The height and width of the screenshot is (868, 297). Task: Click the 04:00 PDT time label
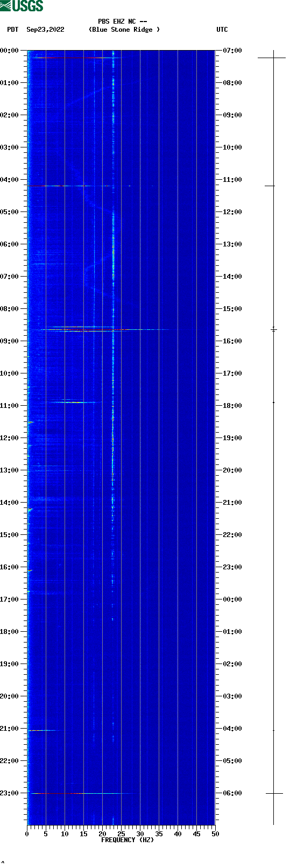point(10,180)
